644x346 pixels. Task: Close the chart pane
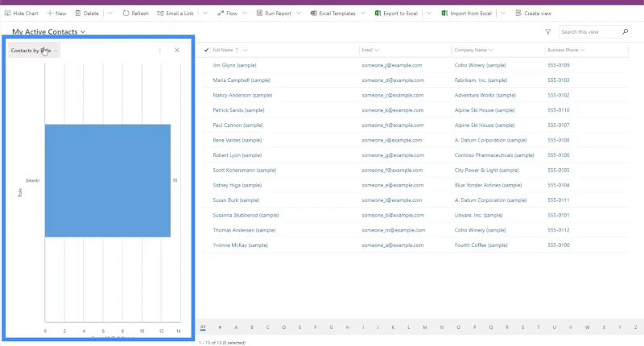click(176, 50)
